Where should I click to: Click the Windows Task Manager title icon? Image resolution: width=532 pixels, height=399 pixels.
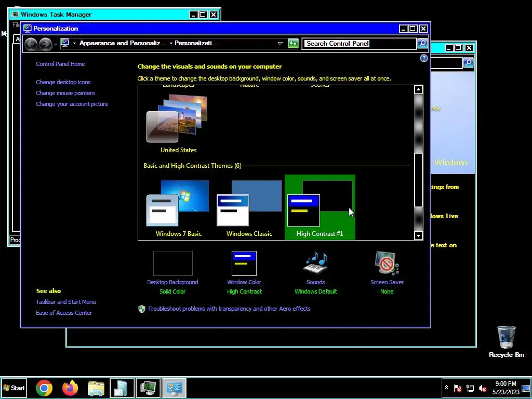click(15, 14)
